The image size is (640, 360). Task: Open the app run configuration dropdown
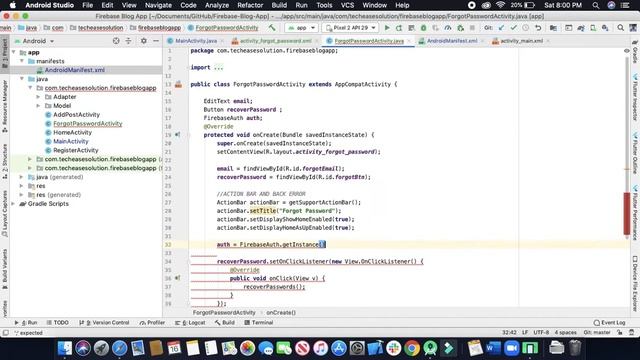pos(302,28)
